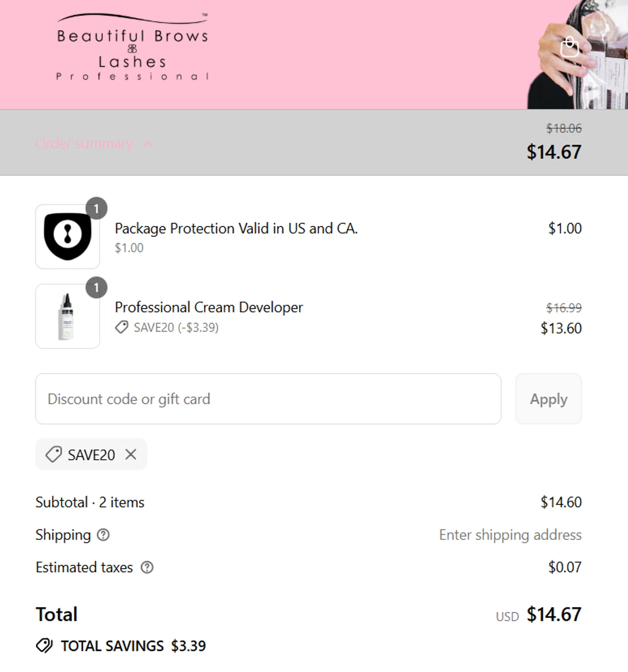Click quantity badge on Cream Developer item
Image resolution: width=628 pixels, height=672 pixels.
click(96, 288)
